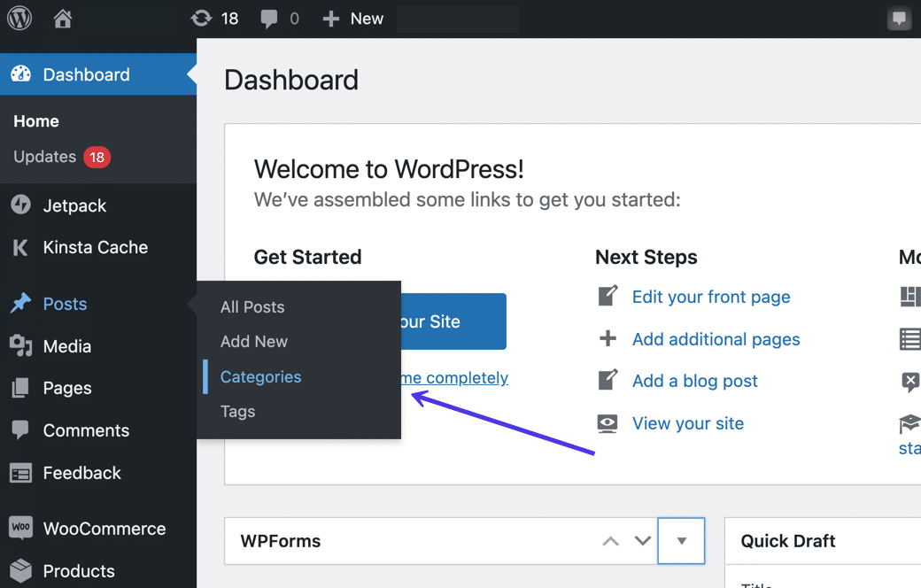Select the Kinsta Cache menu icon
This screenshot has width=921, height=588.
click(19, 248)
